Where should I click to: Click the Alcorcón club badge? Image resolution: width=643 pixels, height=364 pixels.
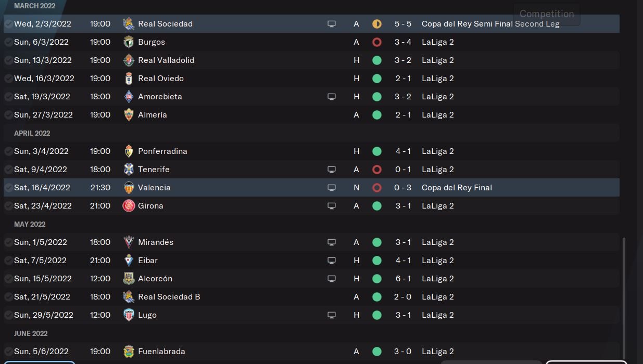point(129,279)
